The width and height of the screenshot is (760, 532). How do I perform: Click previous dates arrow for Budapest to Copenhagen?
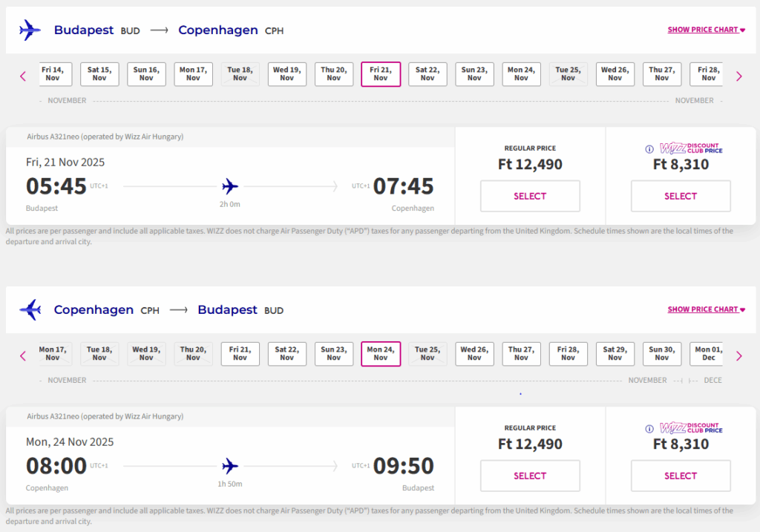(23, 76)
